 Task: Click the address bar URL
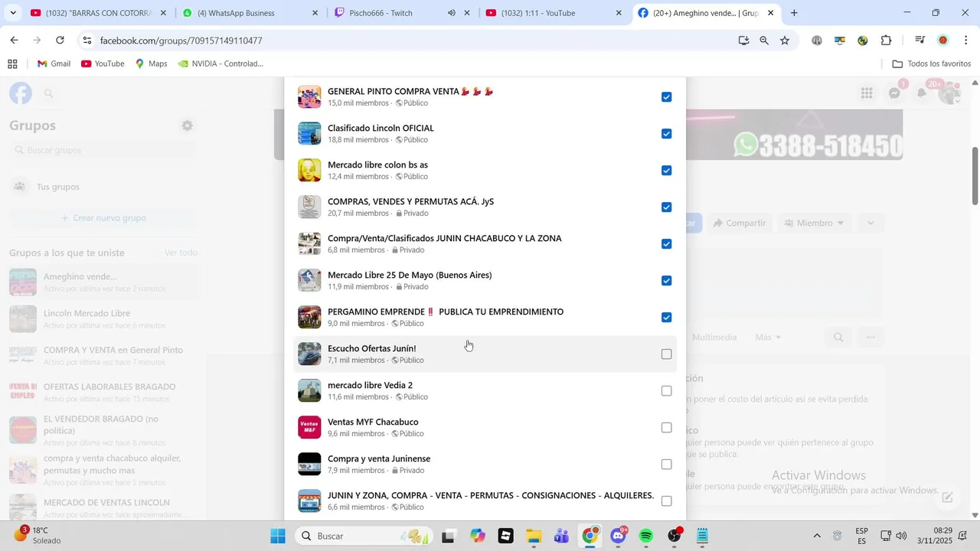pyautogui.click(x=181, y=41)
